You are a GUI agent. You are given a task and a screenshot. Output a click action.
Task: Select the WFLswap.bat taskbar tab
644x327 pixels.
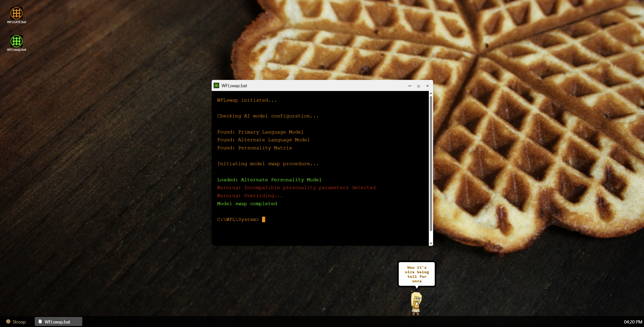click(x=58, y=321)
